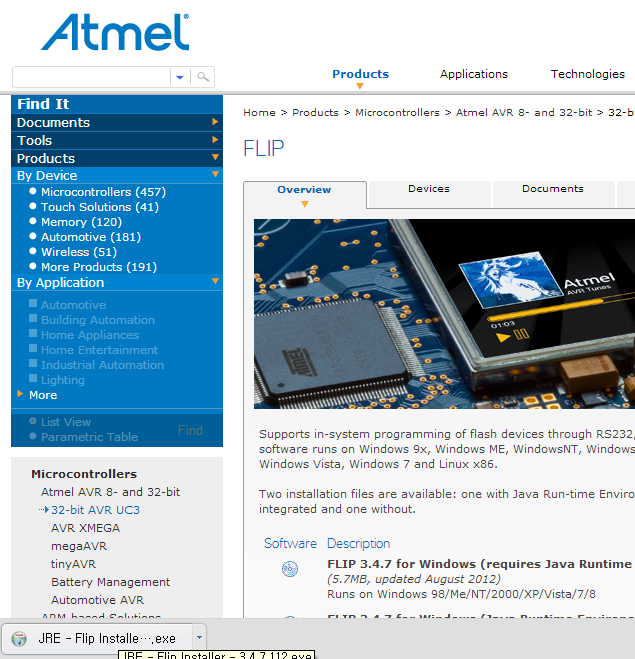Image resolution: width=635 pixels, height=659 pixels.
Task: Select the List View radio option
Action: coord(33,421)
